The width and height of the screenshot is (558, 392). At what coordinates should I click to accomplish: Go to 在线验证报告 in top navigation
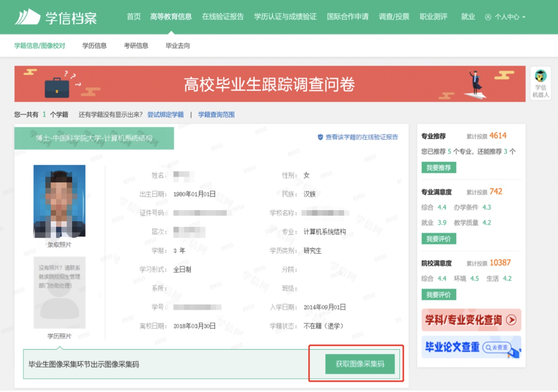(x=223, y=17)
